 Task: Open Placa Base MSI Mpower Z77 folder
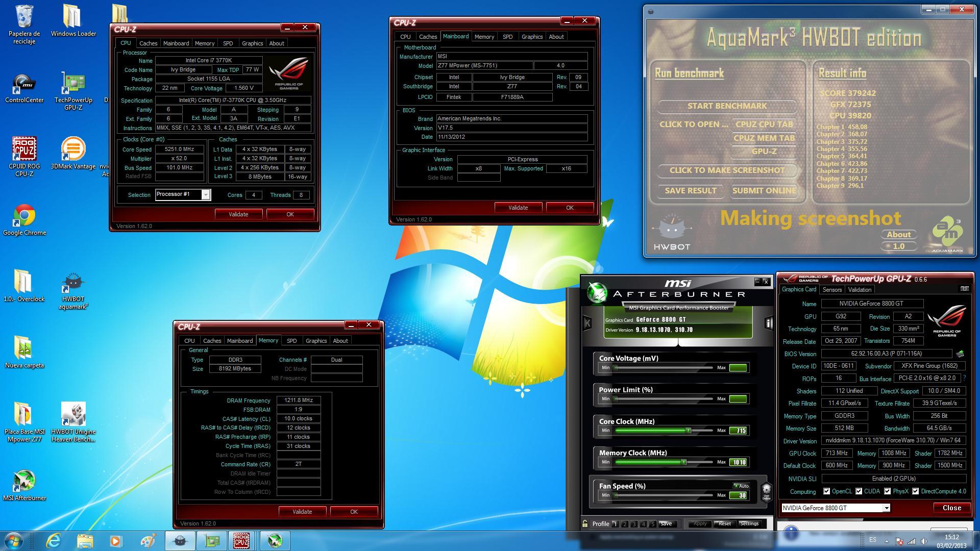24,422
